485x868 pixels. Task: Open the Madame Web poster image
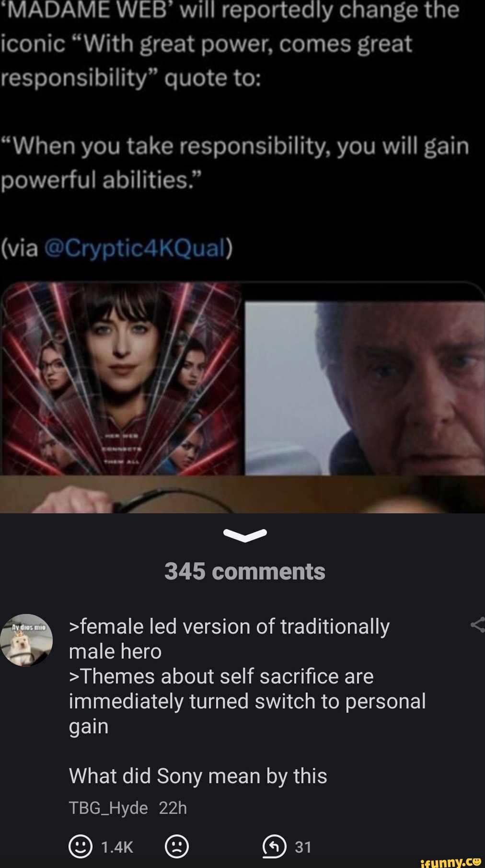(x=121, y=379)
